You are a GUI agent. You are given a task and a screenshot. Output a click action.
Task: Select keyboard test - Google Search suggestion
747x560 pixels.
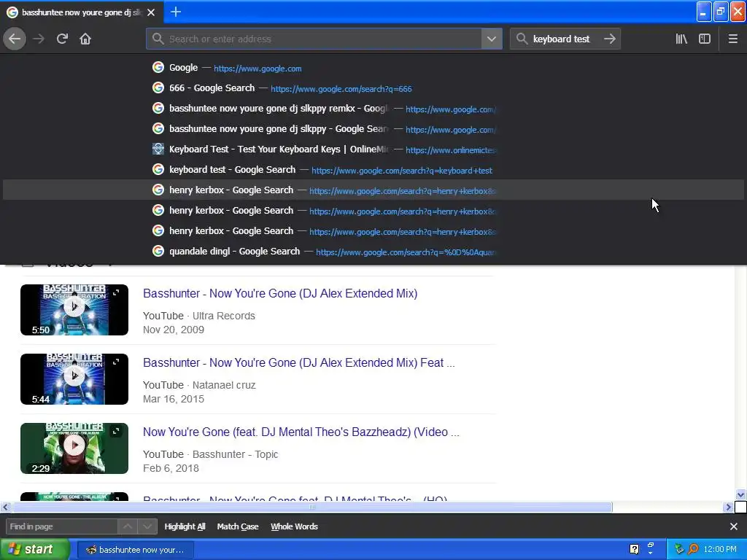pos(373,170)
